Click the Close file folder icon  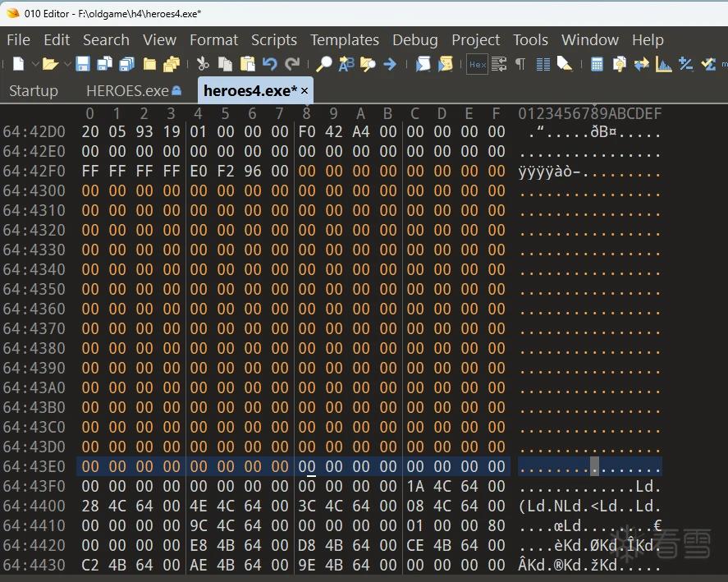[x=149, y=64]
